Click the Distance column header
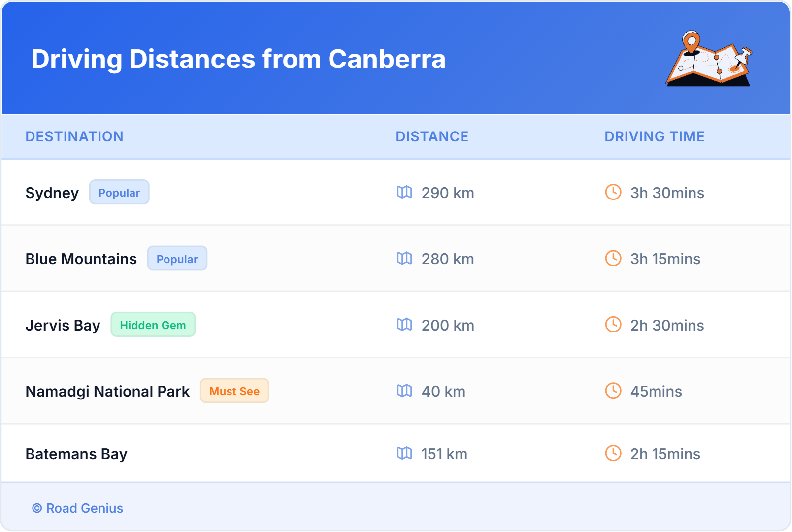Viewport: 792px width, 532px height. tap(432, 136)
